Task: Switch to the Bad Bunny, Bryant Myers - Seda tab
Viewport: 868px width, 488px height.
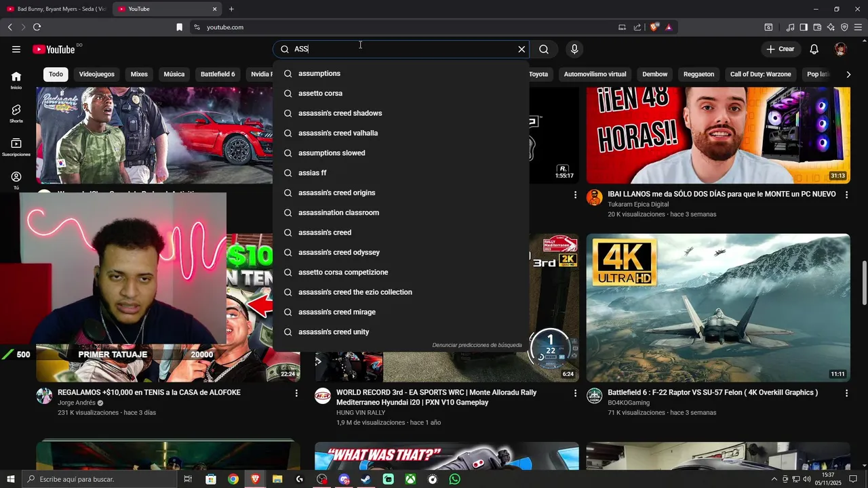Action: click(56, 9)
